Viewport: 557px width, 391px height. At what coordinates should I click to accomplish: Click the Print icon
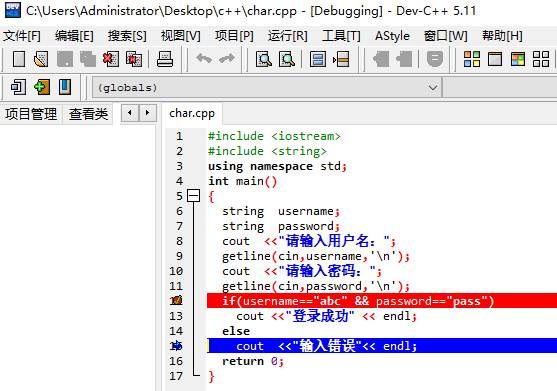(165, 59)
